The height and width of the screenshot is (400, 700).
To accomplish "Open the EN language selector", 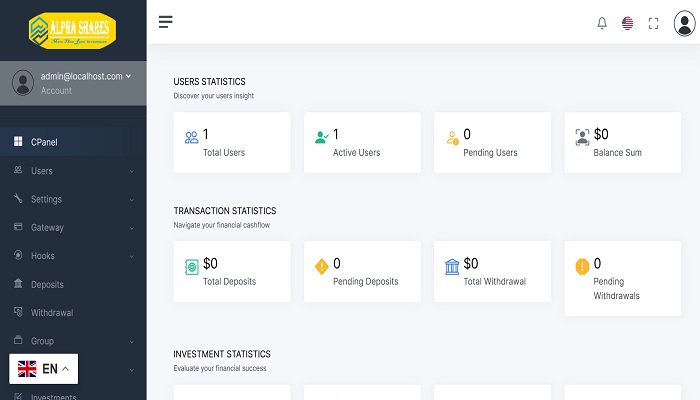I will pos(44,369).
